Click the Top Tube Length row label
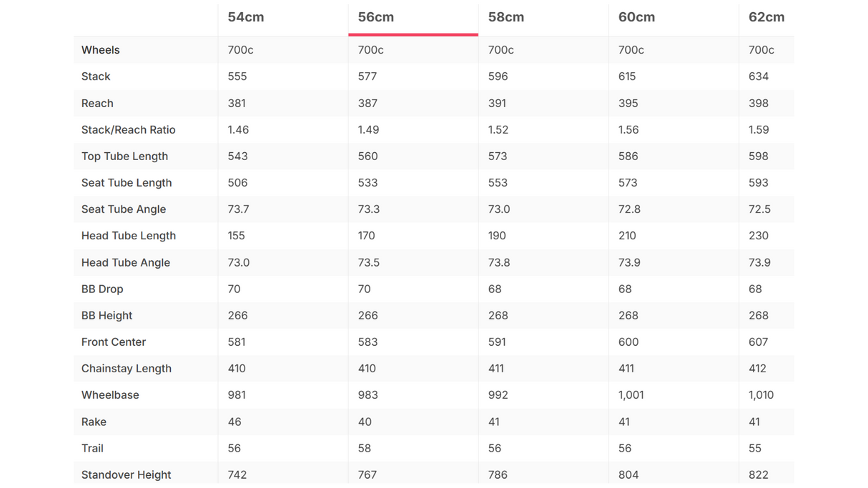 [x=125, y=156]
